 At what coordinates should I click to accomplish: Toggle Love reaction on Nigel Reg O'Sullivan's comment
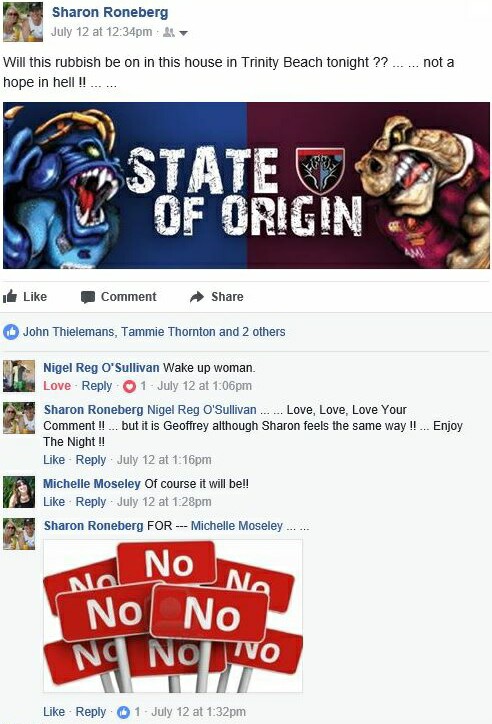tap(57, 386)
